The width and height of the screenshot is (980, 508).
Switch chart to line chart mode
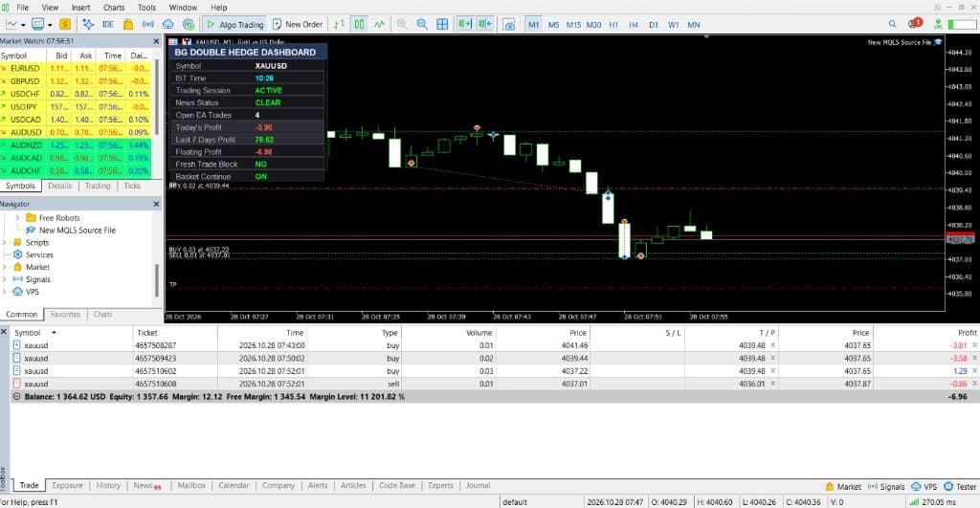click(x=379, y=24)
